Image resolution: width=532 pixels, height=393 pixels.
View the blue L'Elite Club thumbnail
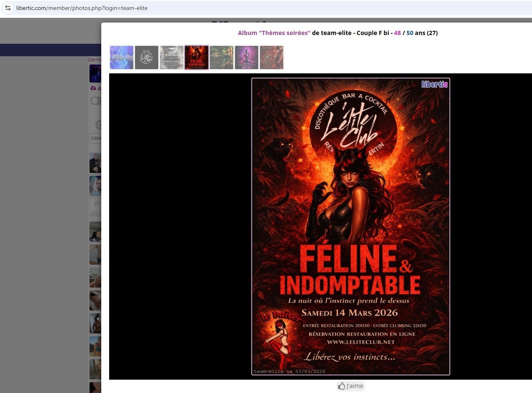tap(122, 58)
